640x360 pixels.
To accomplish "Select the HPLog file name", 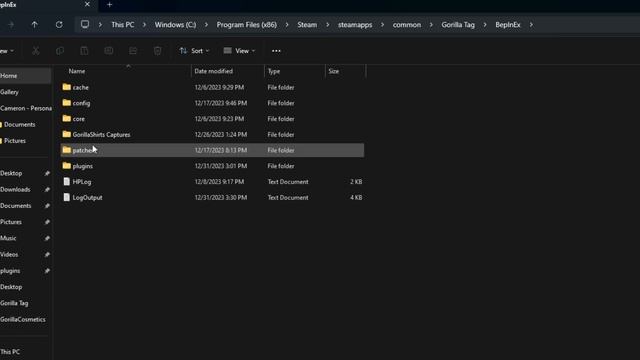I will click(x=82, y=182).
